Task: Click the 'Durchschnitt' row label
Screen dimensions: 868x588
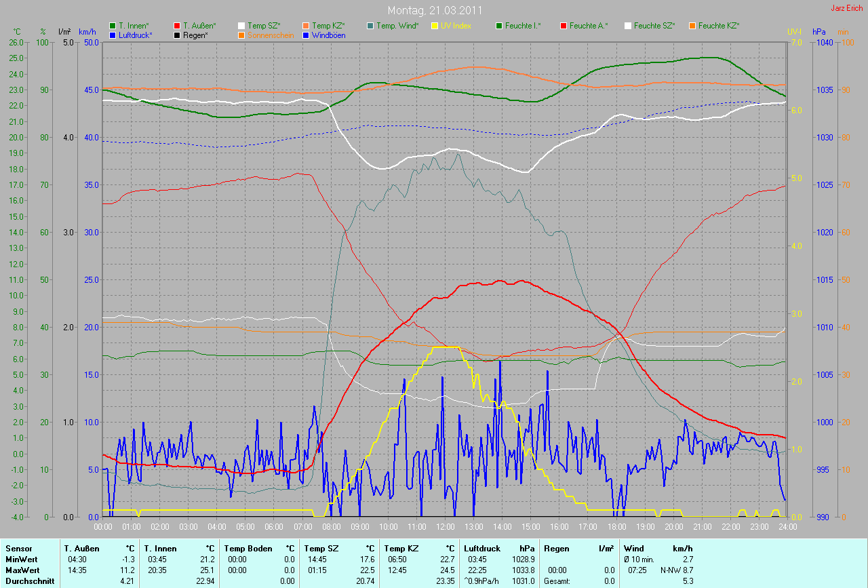Action: 29,581
